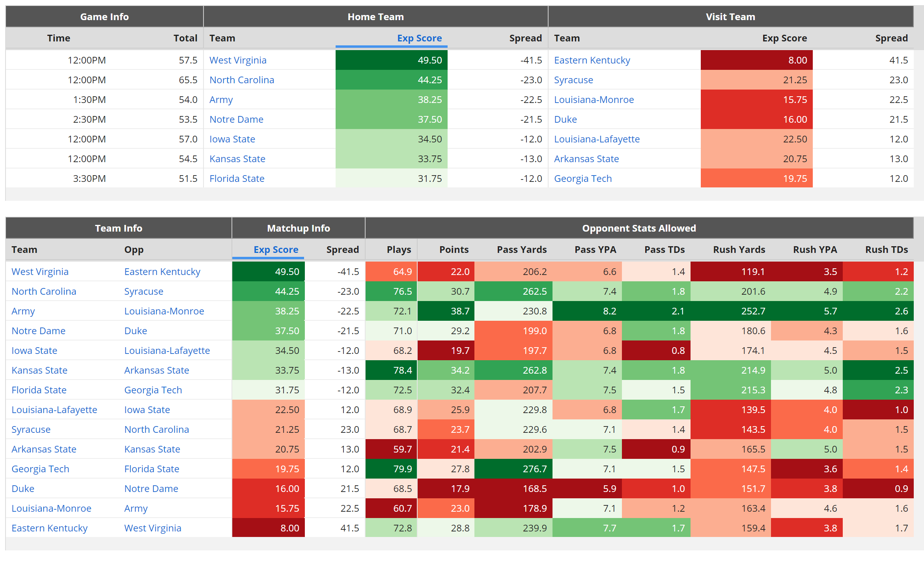Sort bottom table by Points header
The height and width of the screenshot is (563, 924).
pyautogui.click(x=454, y=250)
